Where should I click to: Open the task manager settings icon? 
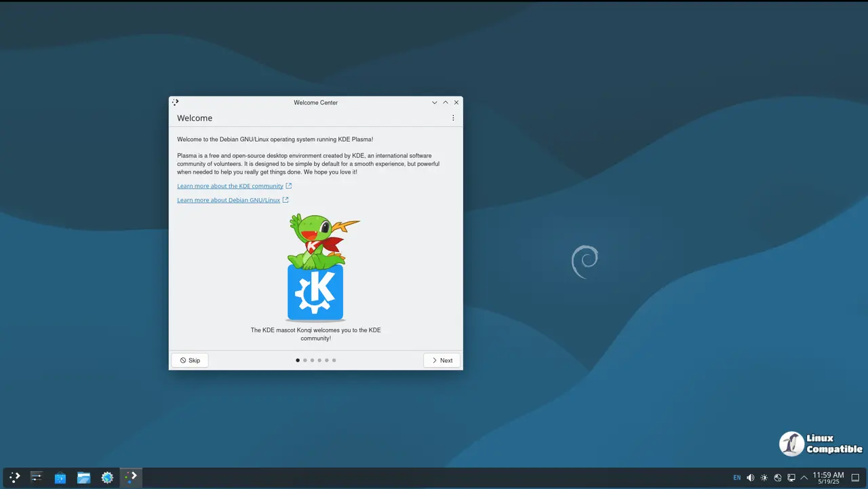coord(37,477)
